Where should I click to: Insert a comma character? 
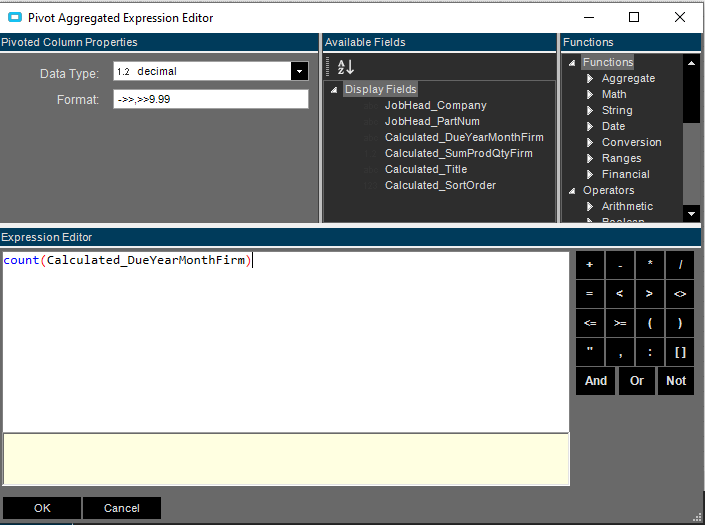620,352
